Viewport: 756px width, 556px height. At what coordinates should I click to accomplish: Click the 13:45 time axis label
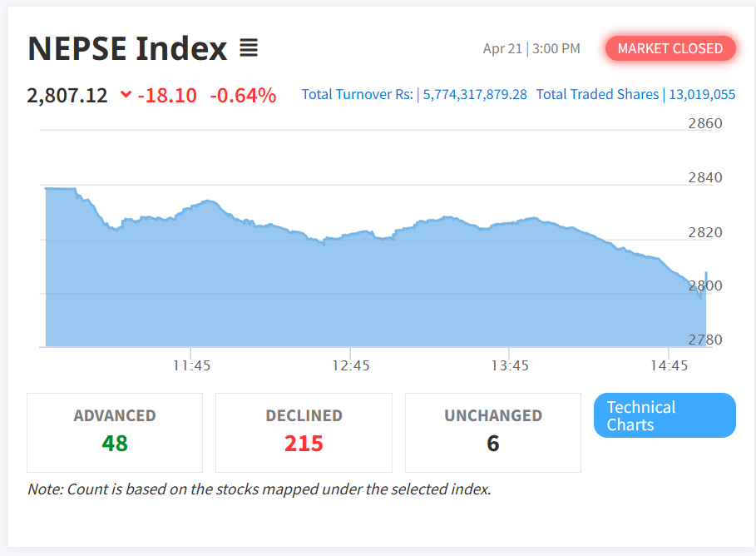coord(510,365)
